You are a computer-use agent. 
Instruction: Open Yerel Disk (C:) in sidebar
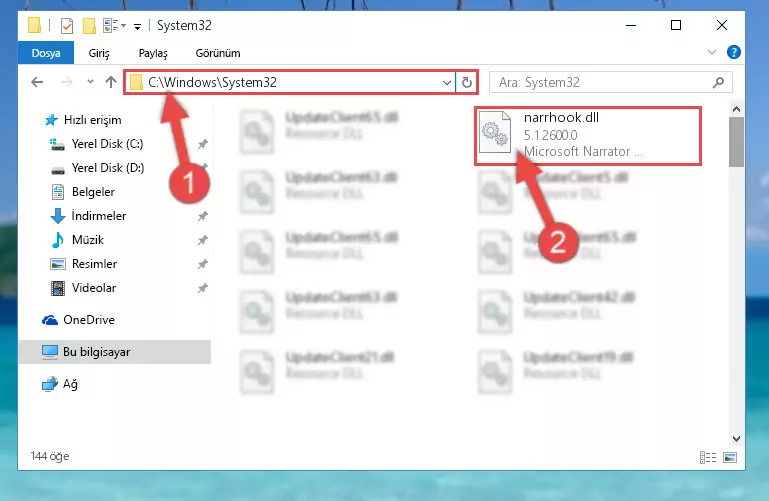pyautogui.click(x=107, y=144)
